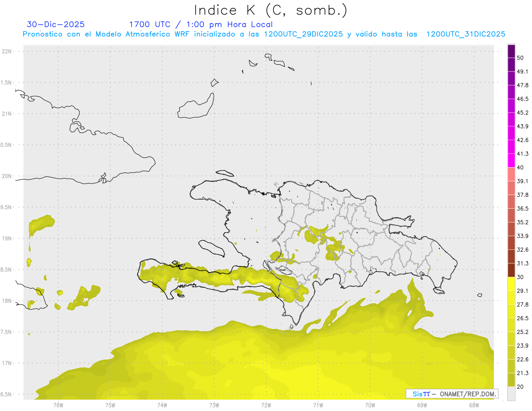Click the 'Pronostico con el Modelo Atmosferico WRF' line
The height and width of the screenshot is (411, 532).
tap(264, 34)
